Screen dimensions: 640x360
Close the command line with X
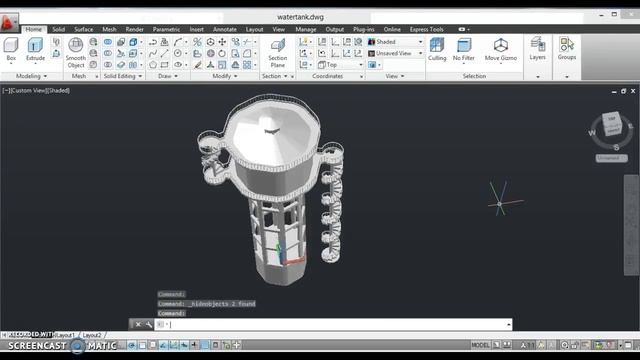tap(138, 324)
